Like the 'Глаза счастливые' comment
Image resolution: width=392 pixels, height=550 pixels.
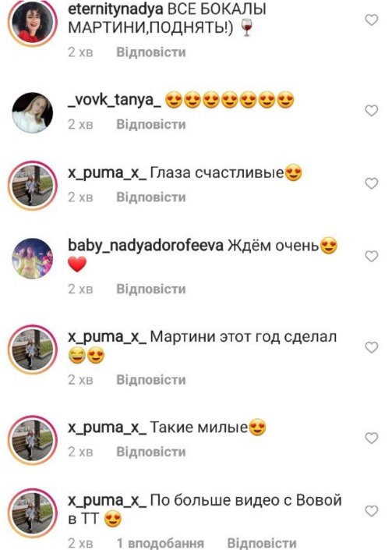(x=371, y=183)
